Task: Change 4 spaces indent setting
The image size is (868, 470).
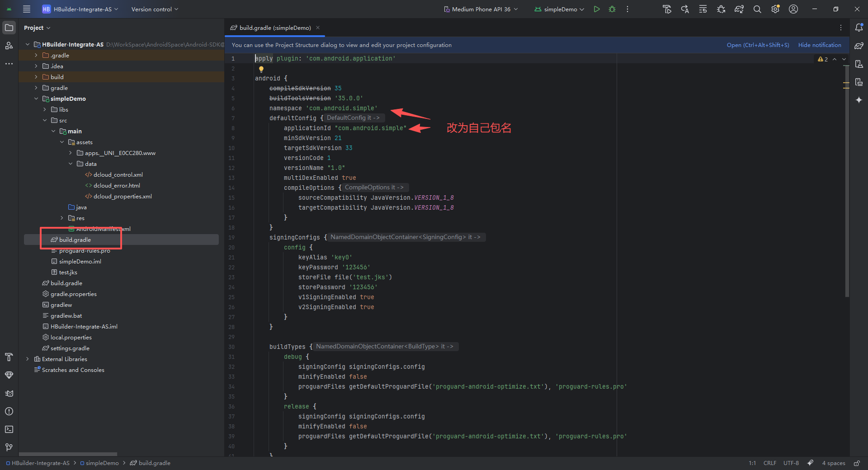Action: (x=834, y=463)
